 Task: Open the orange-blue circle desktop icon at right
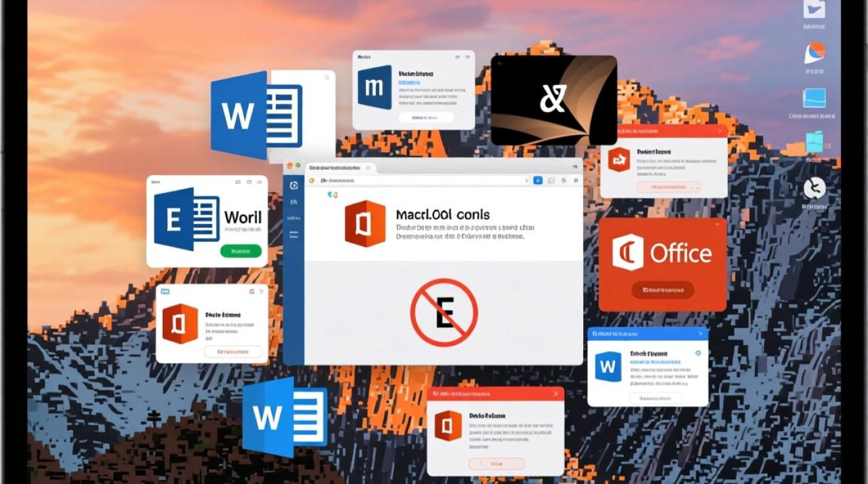(815, 52)
